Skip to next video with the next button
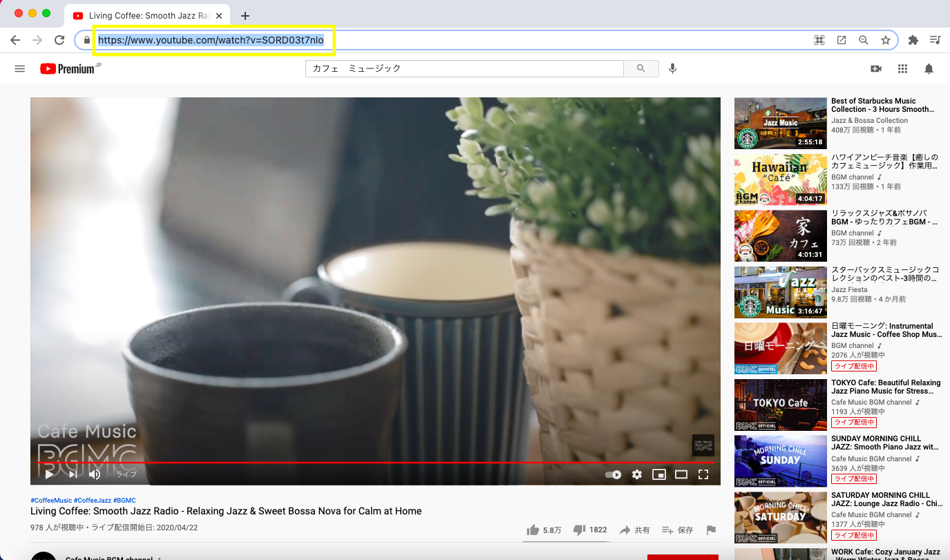The image size is (950, 560). pos(73,474)
